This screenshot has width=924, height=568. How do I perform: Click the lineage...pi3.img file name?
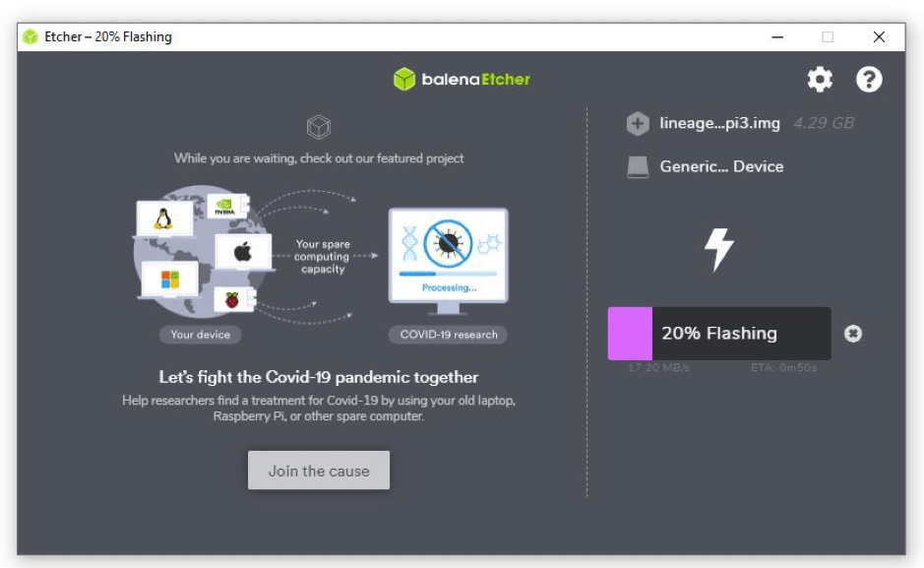(719, 123)
